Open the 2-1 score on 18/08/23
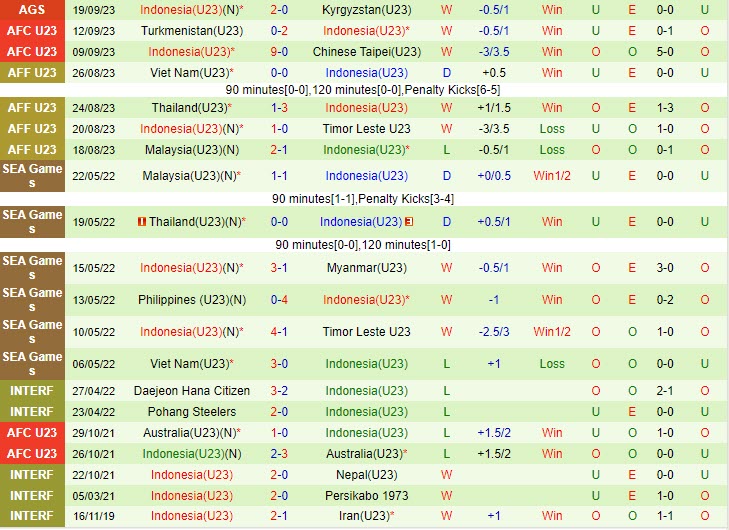The image size is (729, 530). pyautogui.click(x=279, y=150)
